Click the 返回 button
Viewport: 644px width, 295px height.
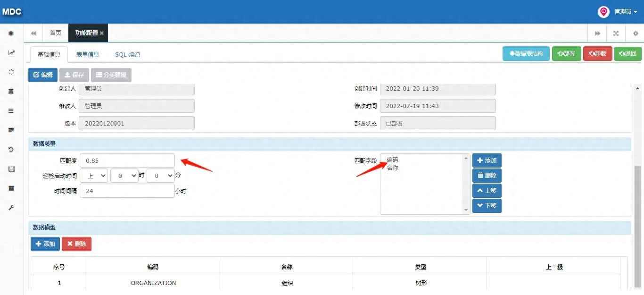(627, 54)
